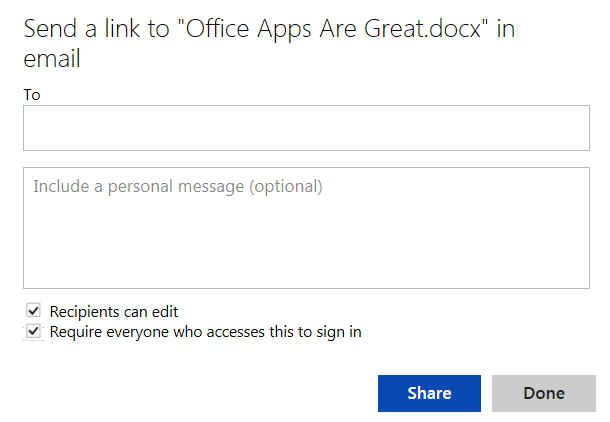Click the To recipients input field
The image size is (610, 422).
(306, 127)
